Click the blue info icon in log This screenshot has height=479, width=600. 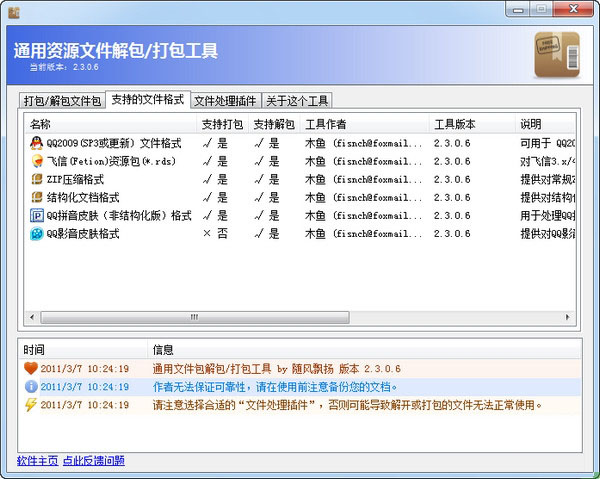tap(30, 386)
